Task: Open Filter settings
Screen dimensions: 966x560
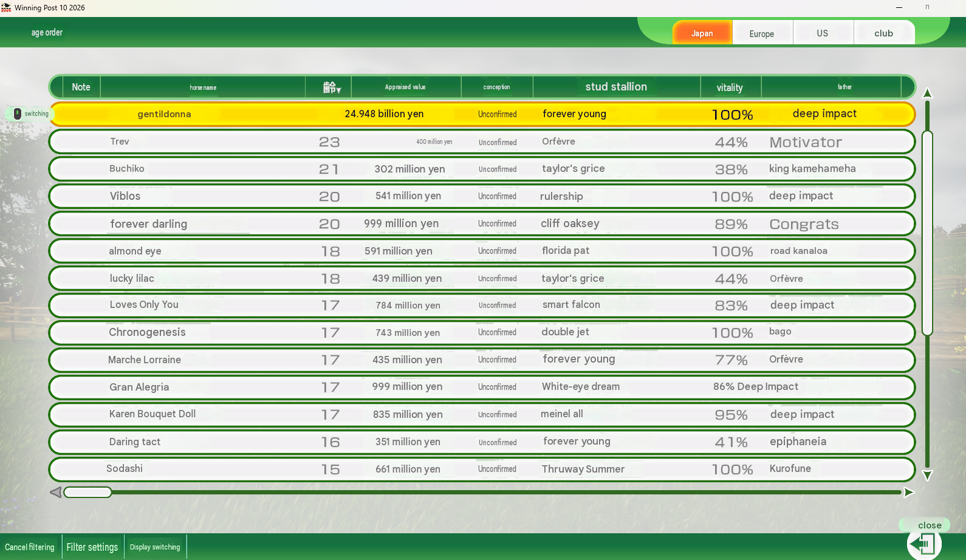Action: pyautogui.click(x=92, y=547)
